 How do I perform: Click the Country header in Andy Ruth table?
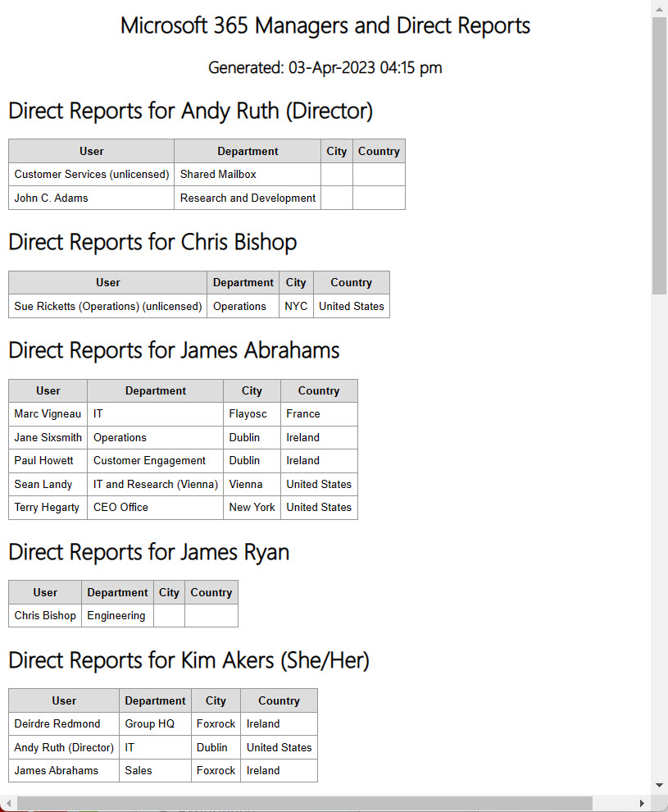379,151
